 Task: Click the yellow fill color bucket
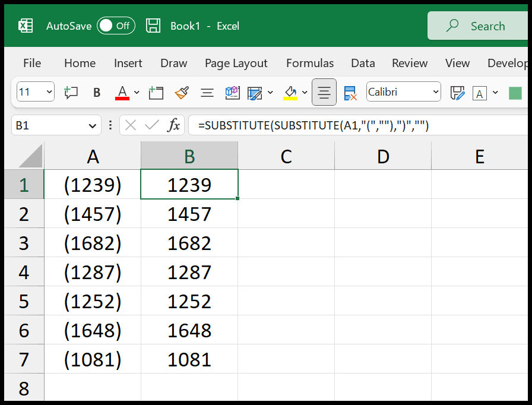[x=290, y=93]
